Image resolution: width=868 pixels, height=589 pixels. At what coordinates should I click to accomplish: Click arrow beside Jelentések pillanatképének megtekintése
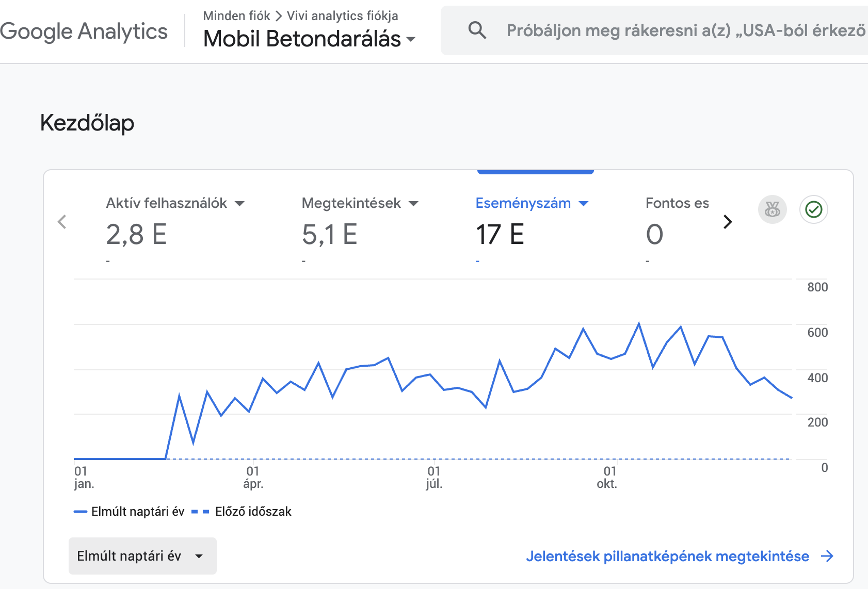pos(827,556)
